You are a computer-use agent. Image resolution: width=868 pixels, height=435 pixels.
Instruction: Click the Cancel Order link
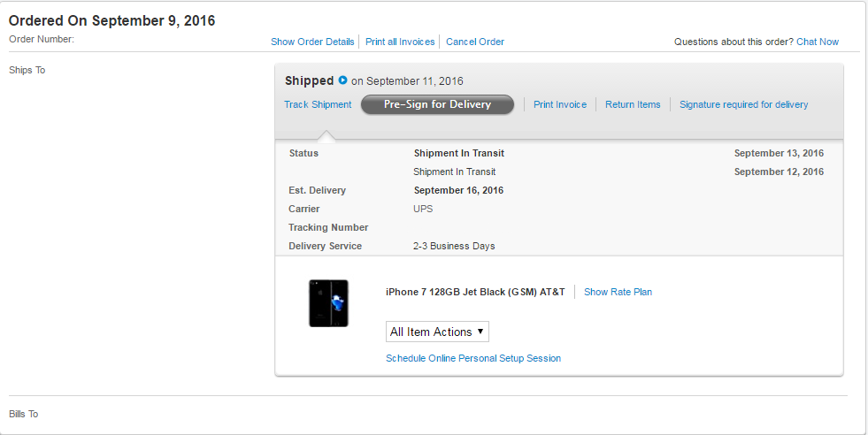475,42
